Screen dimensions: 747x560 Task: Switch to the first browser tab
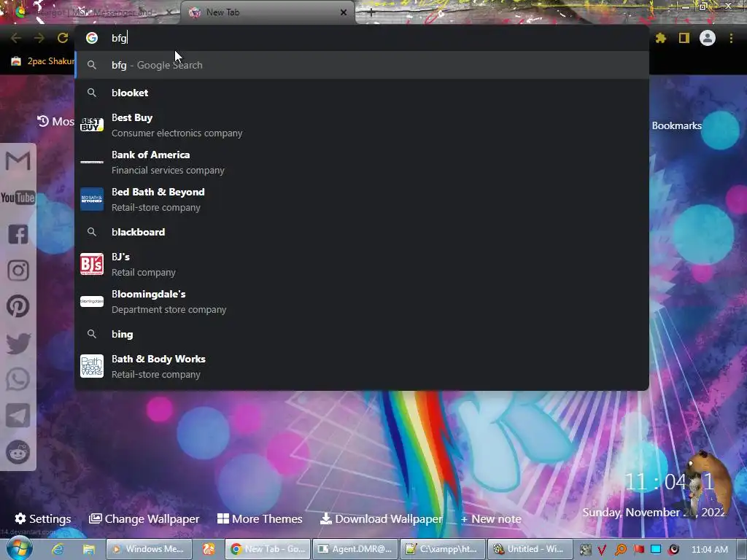click(90, 12)
